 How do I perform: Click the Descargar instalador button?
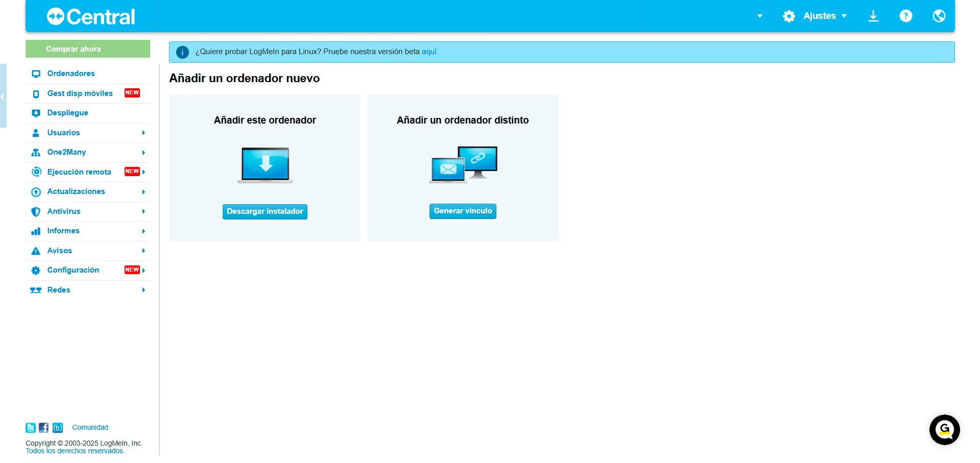(265, 211)
